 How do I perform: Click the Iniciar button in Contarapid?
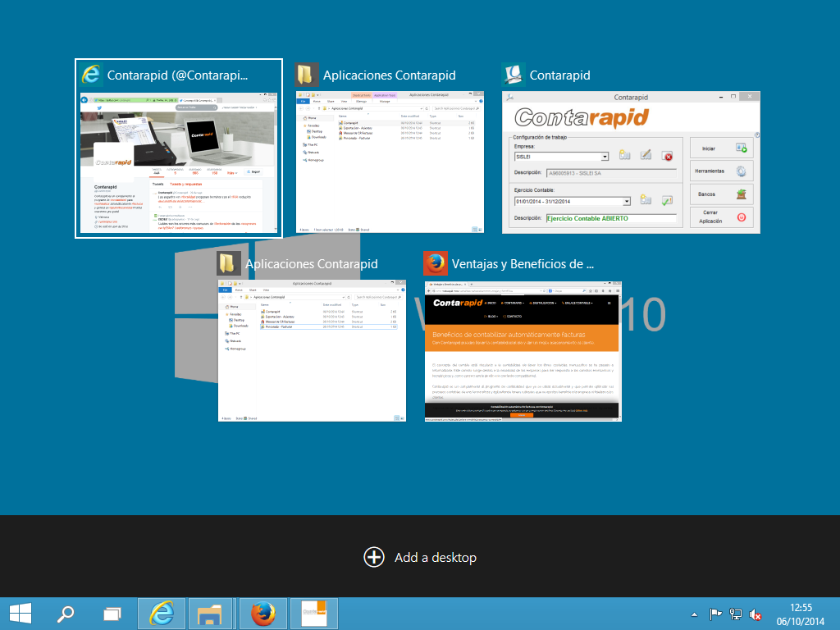(722, 148)
